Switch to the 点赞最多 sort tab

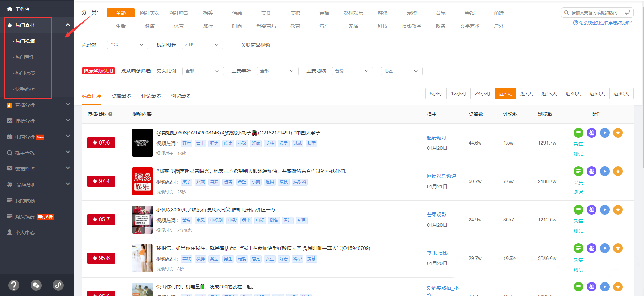(x=121, y=96)
